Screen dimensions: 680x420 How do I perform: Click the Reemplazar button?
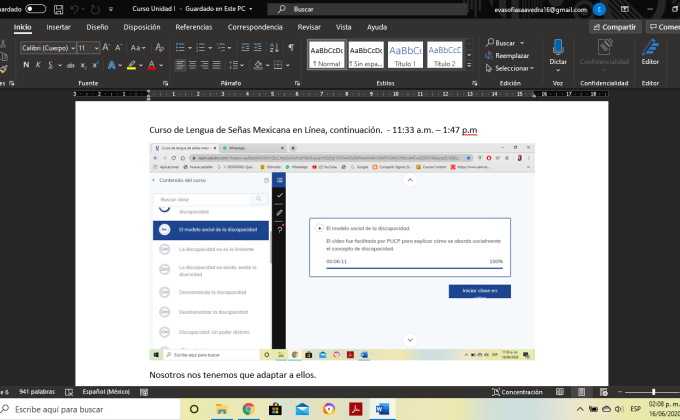click(x=507, y=56)
